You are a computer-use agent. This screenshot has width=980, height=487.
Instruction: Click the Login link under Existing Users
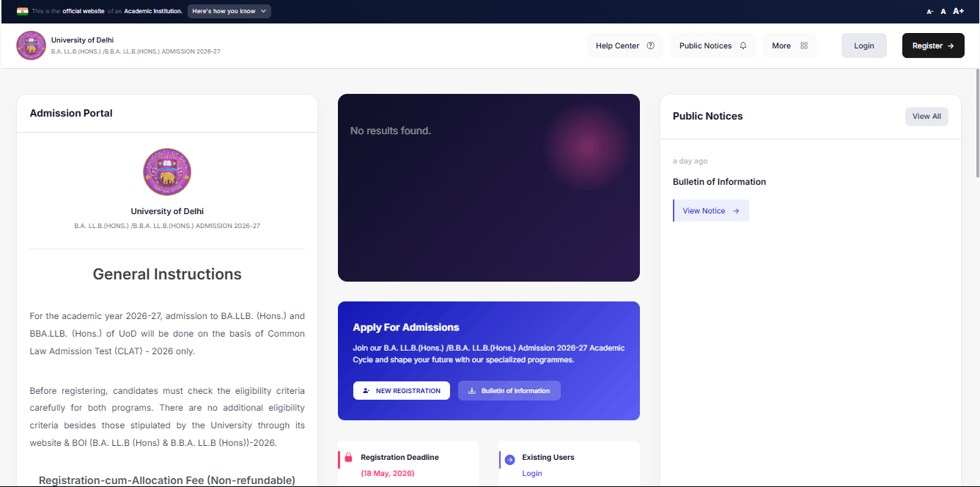tap(532, 473)
